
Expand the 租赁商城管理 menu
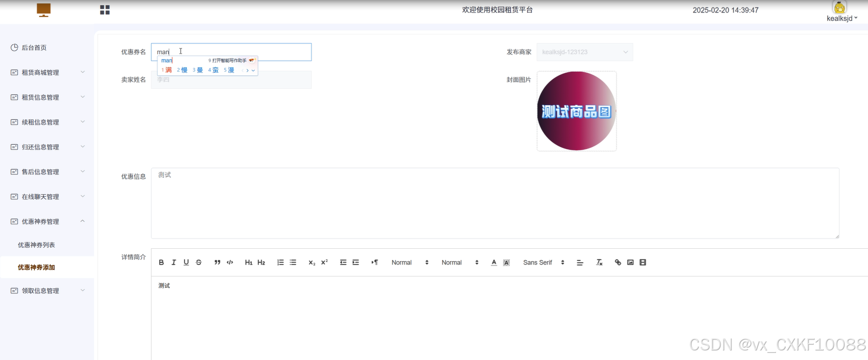click(x=47, y=73)
